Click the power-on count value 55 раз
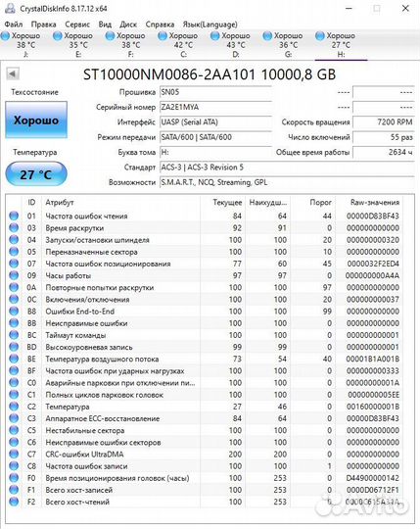The height and width of the screenshot is (529, 420). (x=384, y=137)
